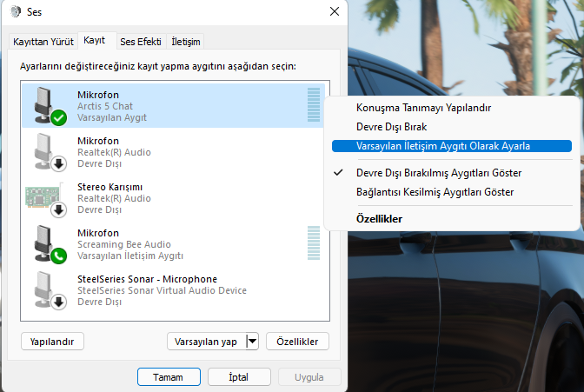Select the 'Arctis 5 Chat' device text
This screenshot has width=584, height=392.
pos(105,106)
